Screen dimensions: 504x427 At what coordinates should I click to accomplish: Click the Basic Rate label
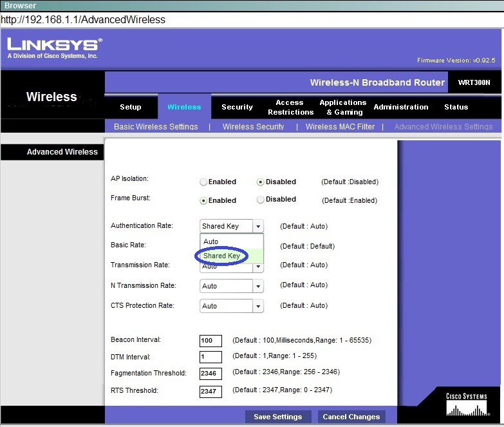point(128,245)
